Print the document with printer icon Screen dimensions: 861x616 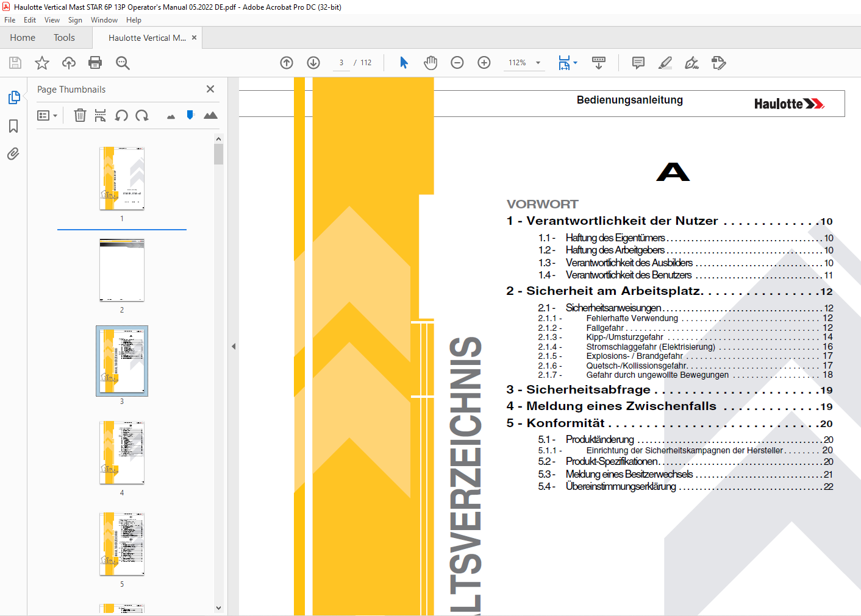point(95,63)
